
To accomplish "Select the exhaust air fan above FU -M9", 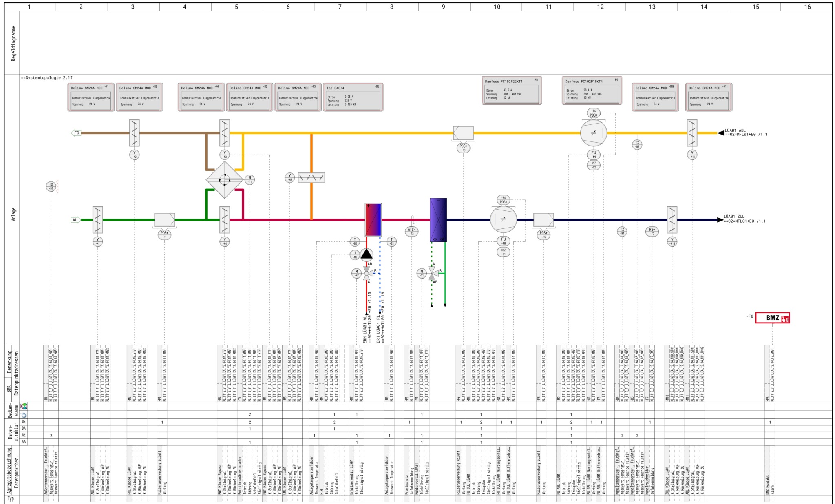I will coord(594,133).
